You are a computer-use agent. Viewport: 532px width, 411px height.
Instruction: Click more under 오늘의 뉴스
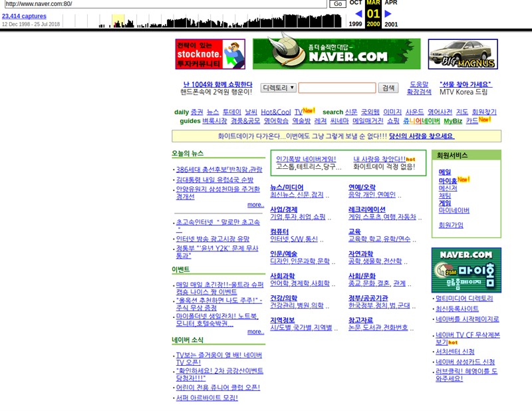point(256,205)
